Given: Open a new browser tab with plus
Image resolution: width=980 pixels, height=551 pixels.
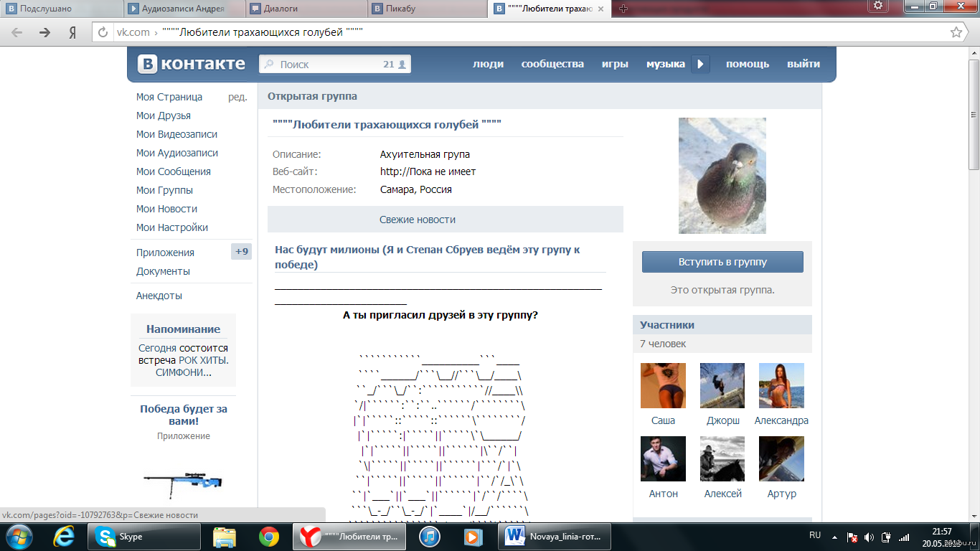Looking at the screenshot, I should point(623,9).
